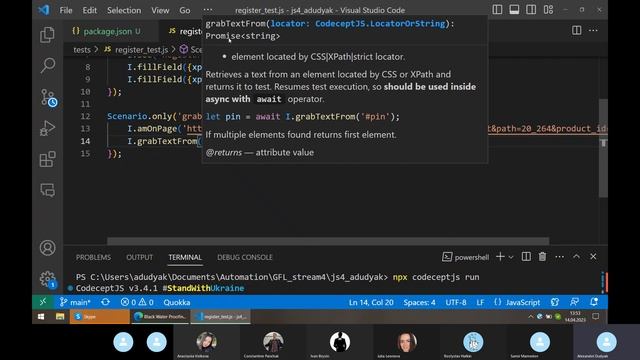This screenshot has height=360, width=640.
Task: Open the Run and Debug view
Action: pos(47,128)
